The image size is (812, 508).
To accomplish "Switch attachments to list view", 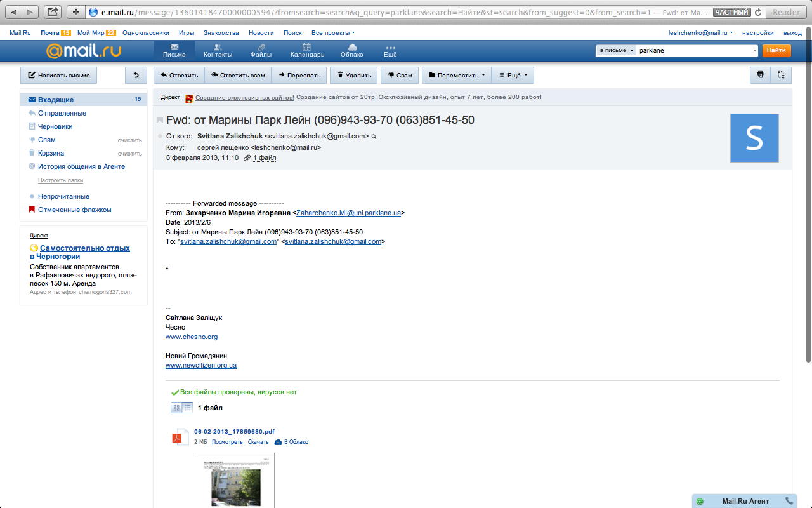I will (188, 408).
